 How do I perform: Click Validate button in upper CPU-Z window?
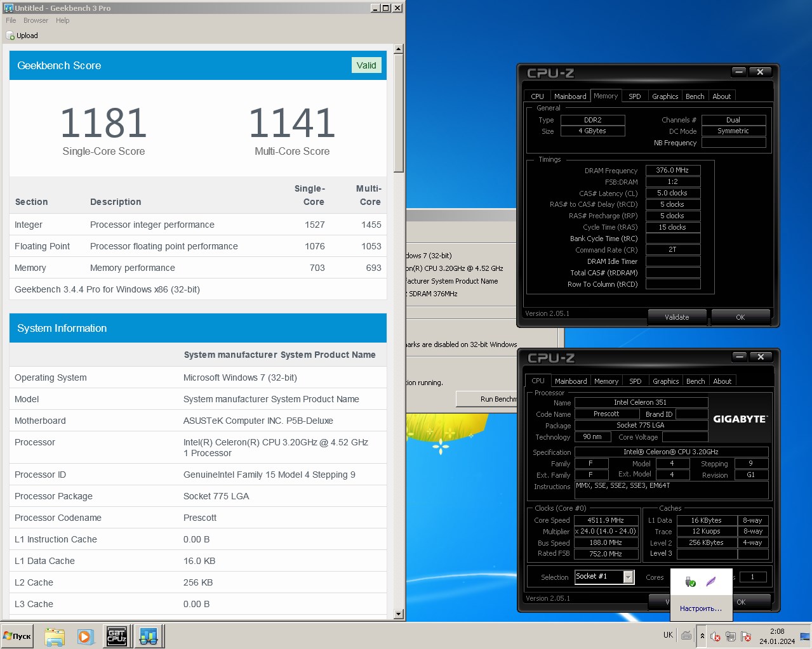(677, 317)
